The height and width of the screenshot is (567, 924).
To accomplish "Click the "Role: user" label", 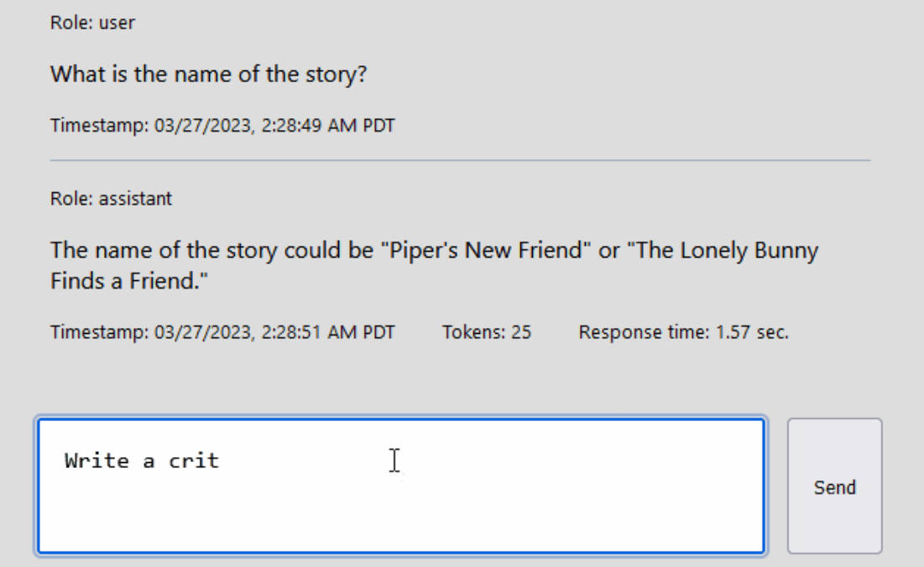I will [x=92, y=23].
